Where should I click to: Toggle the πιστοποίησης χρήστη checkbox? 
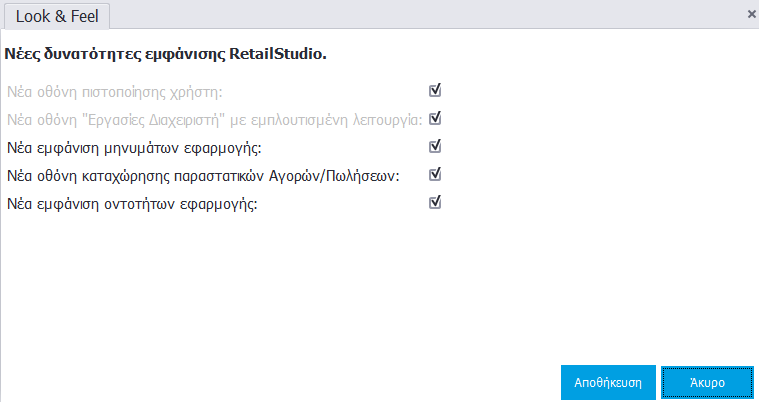435,91
